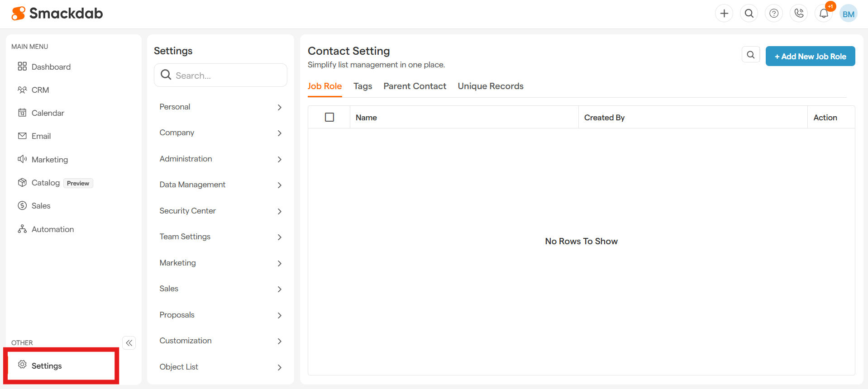The height and width of the screenshot is (389, 868).
Task: Open the BM user profile avatar
Action: (849, 14)
